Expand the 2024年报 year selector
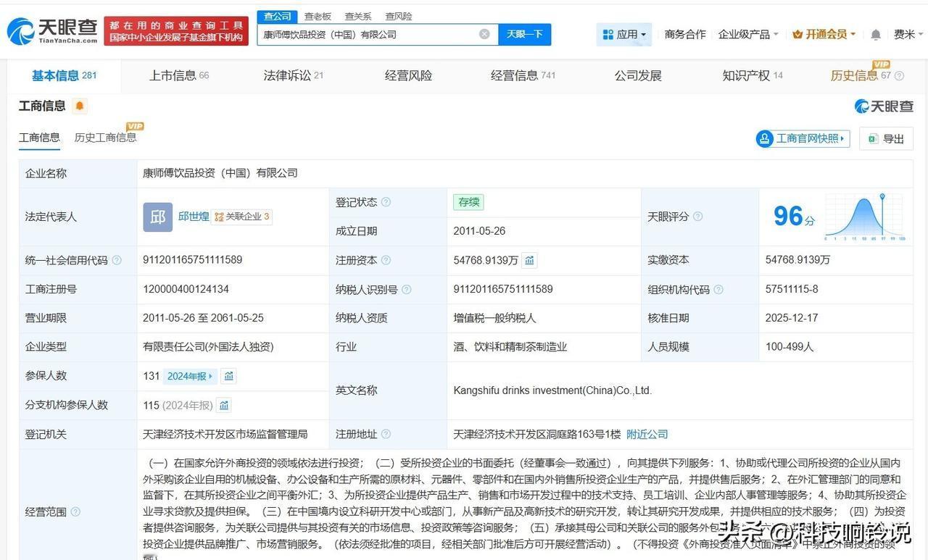The width and height of the screenshot is (928, 560). 190,376
